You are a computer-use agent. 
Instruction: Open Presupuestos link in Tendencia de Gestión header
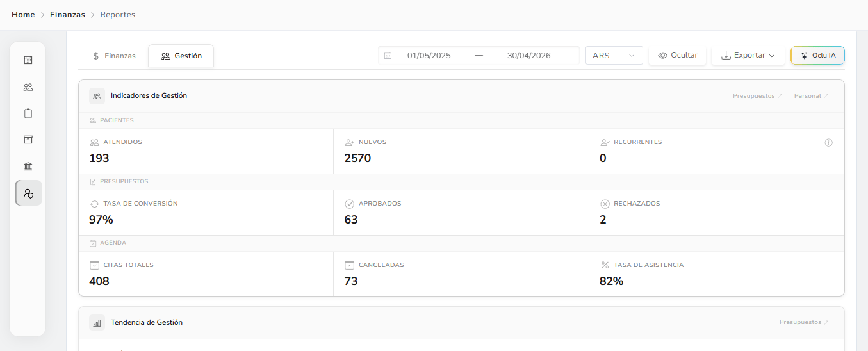point(805,322)
